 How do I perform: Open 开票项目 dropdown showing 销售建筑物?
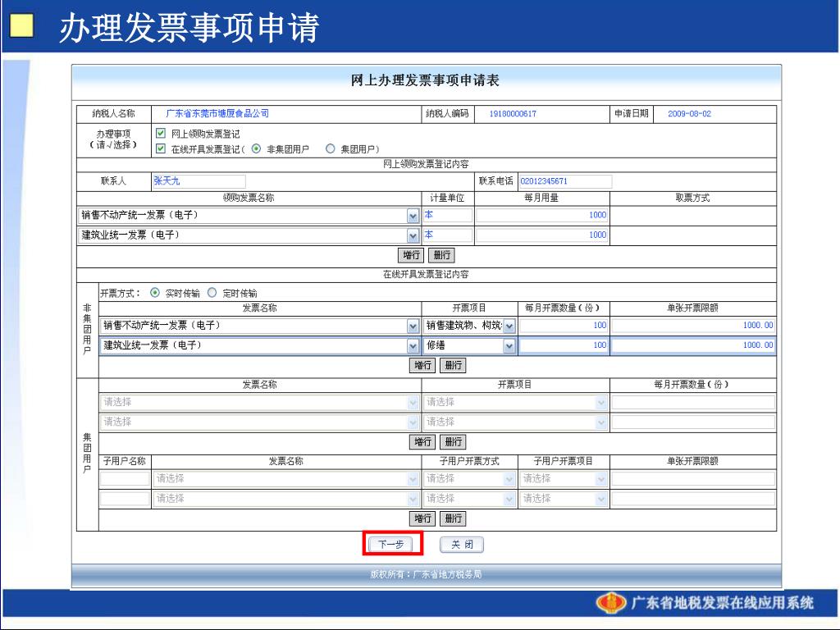tap(469, 326)
